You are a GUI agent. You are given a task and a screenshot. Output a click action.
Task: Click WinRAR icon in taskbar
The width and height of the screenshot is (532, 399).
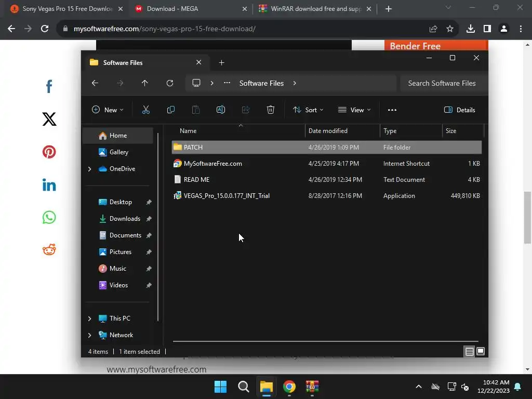point(312,387)
